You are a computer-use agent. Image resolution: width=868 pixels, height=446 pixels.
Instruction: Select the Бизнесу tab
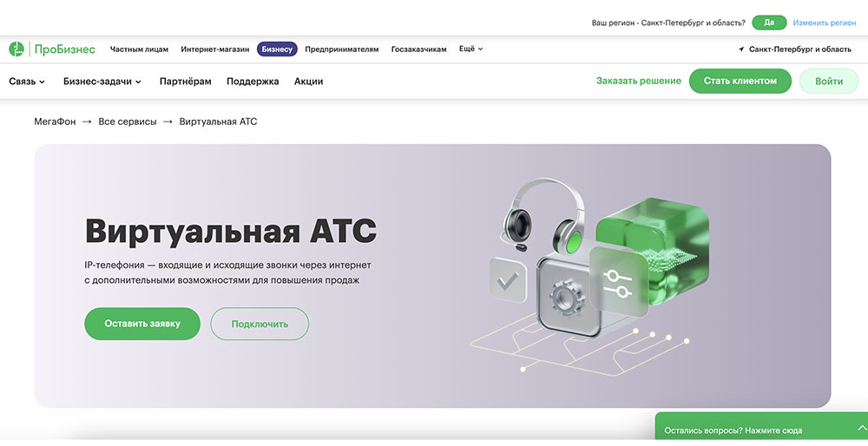pos(277,49)
